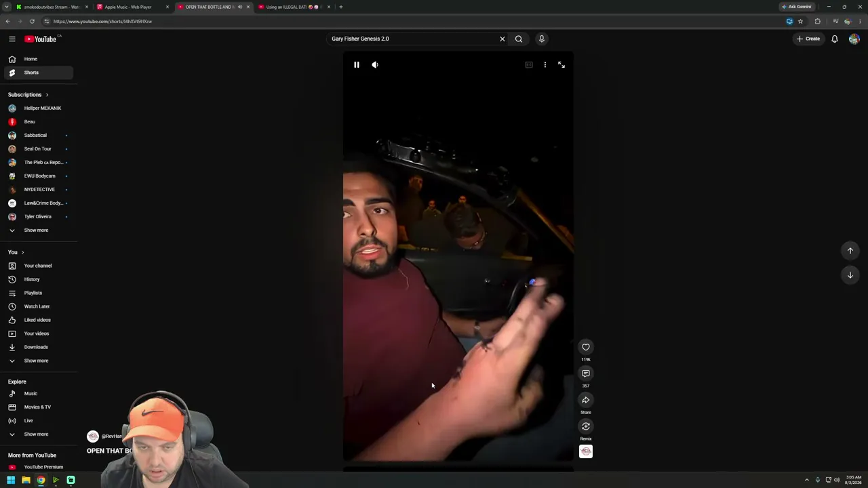The image size is (868, 488).
Task: Mute the Short's audio
Action: (x=375, y=64)
